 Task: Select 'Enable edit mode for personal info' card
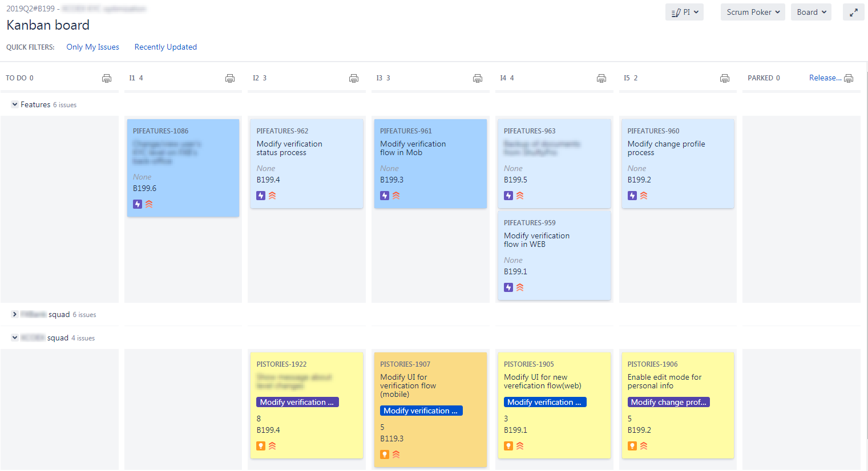pyautogui.click(x=677, y=405)
